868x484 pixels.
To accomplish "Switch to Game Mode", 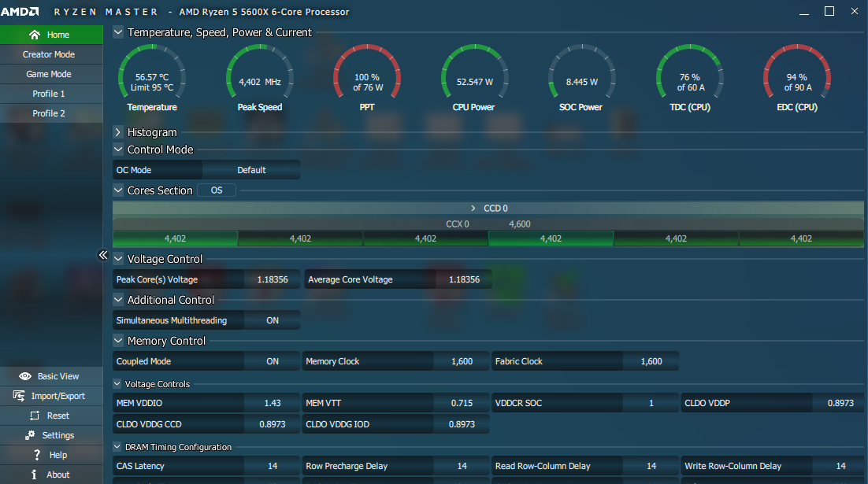I will tap(51, 74).
